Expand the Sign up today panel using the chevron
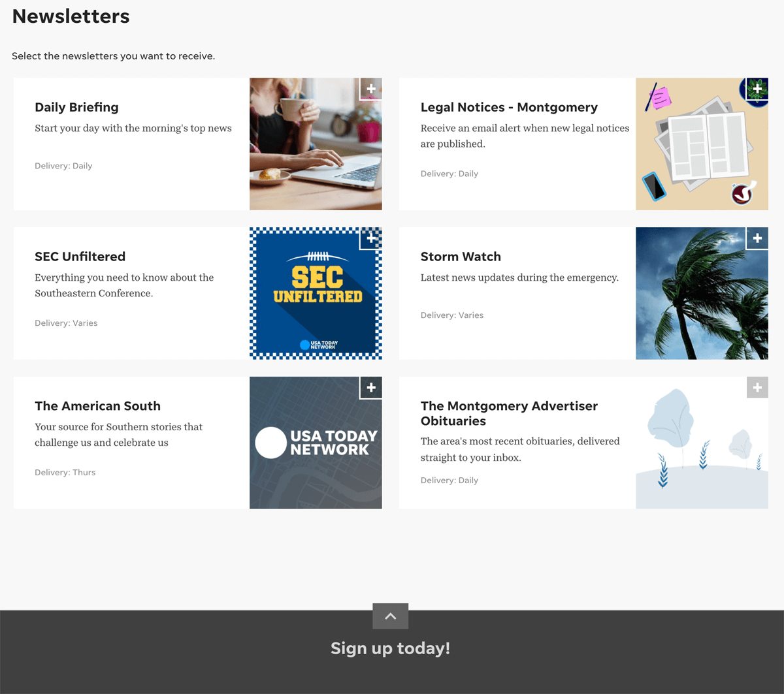784x694 pixels. coord(391,616)
